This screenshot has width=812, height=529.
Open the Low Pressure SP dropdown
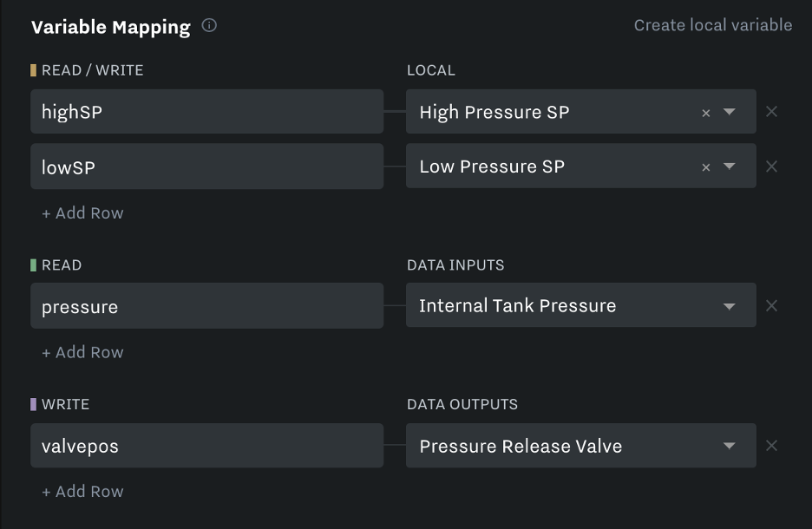(x=729, y=167)
